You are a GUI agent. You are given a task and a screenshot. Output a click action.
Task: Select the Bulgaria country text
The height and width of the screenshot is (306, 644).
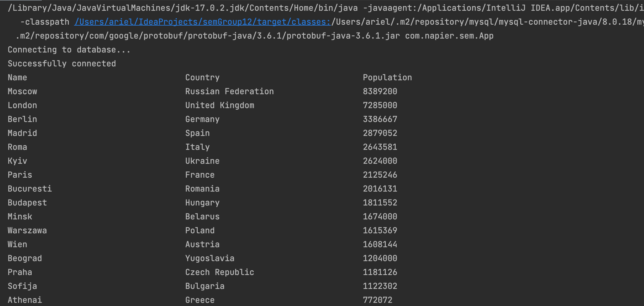[x=205, y=286]
